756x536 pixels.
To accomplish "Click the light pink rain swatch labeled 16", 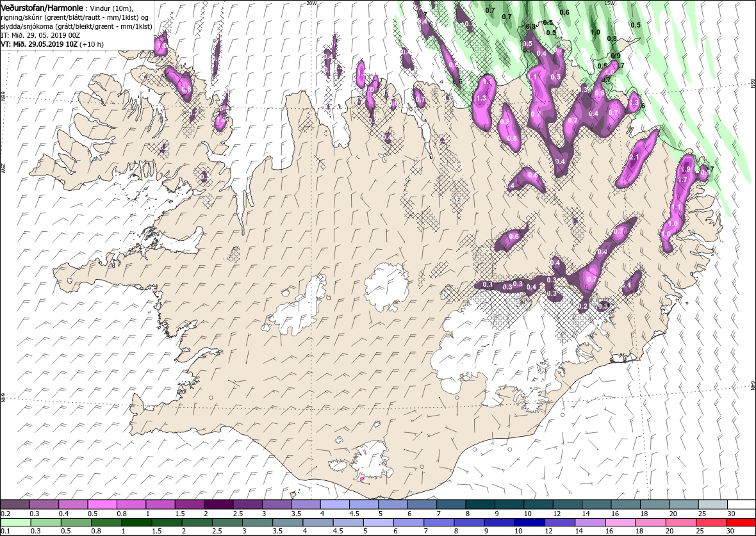I will point(620,523).
